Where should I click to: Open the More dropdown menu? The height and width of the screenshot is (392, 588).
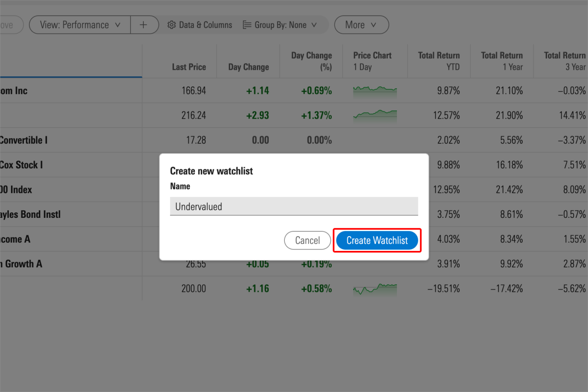362,25
